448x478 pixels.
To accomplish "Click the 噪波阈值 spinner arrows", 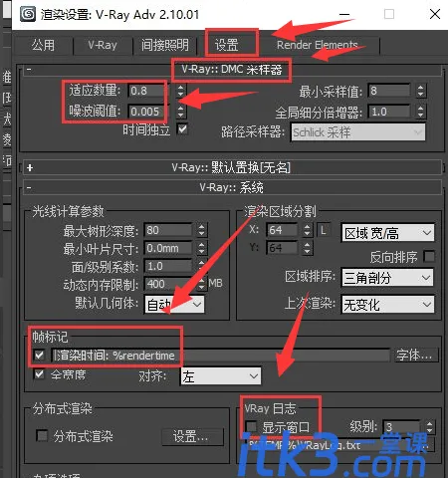I will point(180,112).
